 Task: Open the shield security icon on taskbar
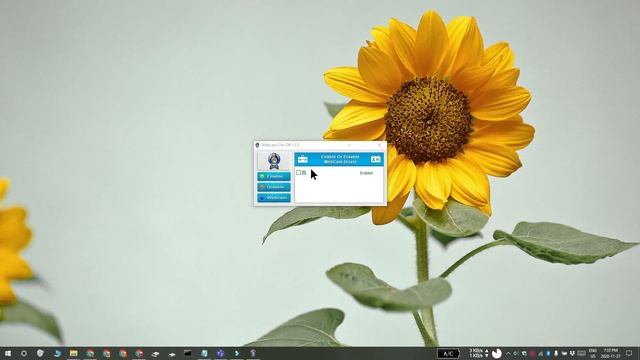click(x=40, y=353)
